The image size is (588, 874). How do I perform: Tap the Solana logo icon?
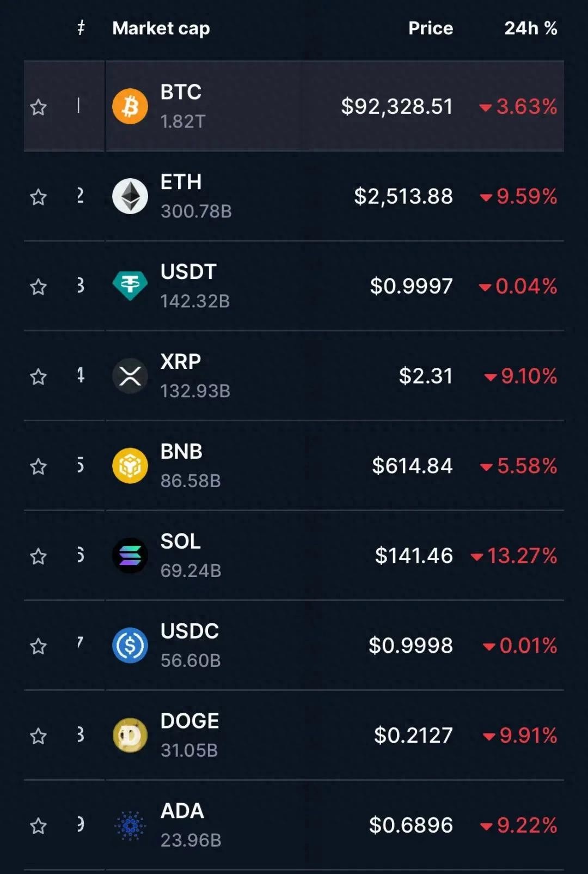(x=130, y=556)
